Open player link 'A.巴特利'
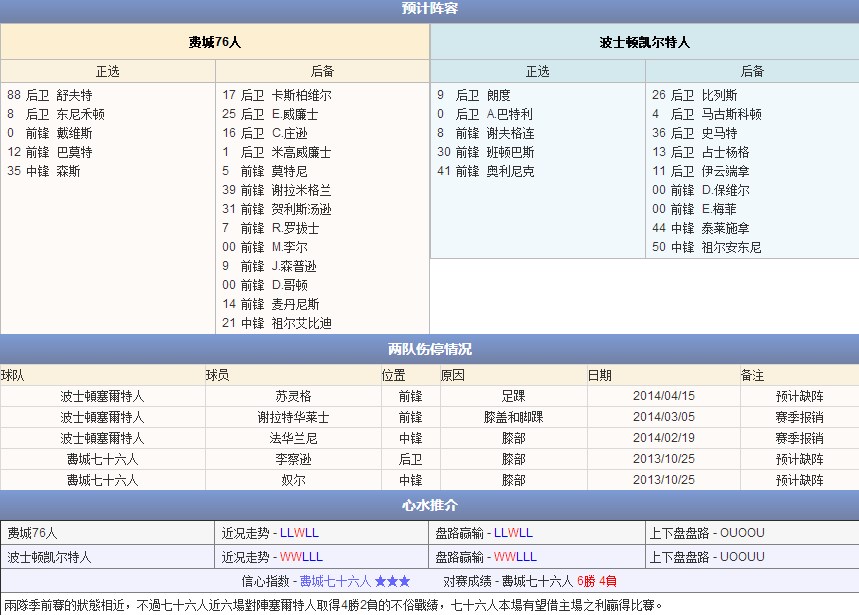The height and width of the screenshot is (615, 859). [509, 114]
